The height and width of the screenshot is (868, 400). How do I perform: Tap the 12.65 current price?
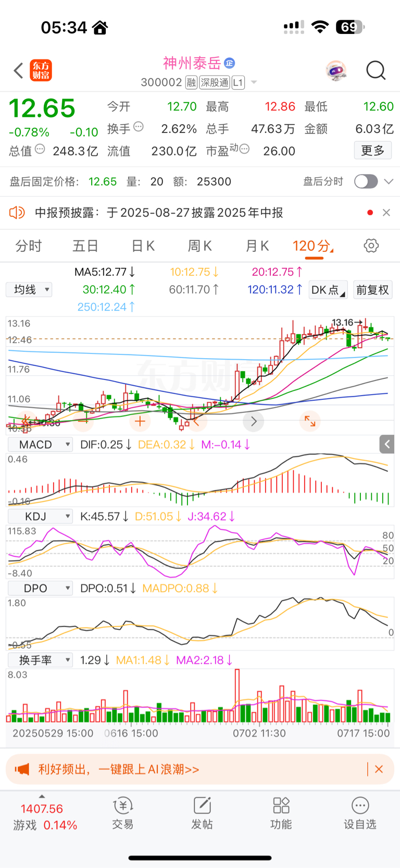(x=42, y=108)
